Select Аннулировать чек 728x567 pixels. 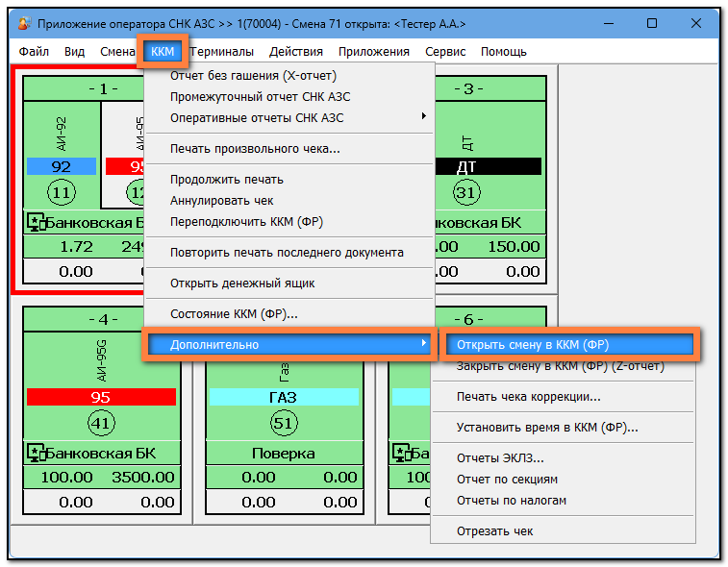point(289,201)
